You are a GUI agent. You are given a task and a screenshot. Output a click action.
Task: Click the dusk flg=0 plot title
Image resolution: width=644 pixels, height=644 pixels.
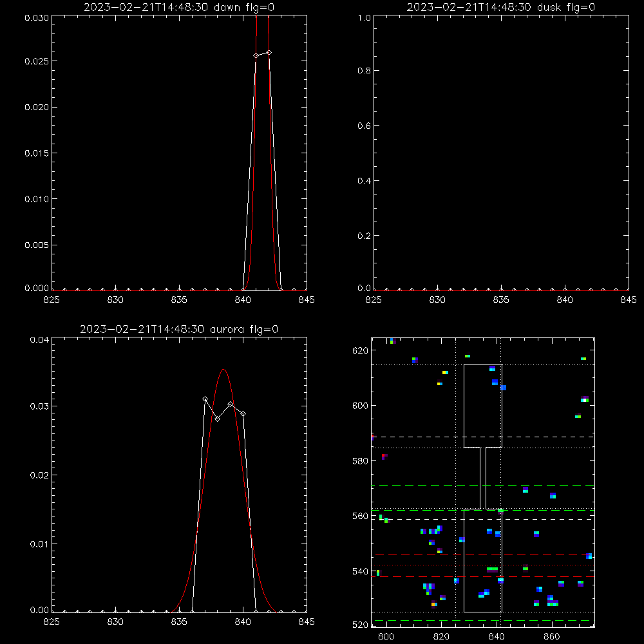click(500, 7)
